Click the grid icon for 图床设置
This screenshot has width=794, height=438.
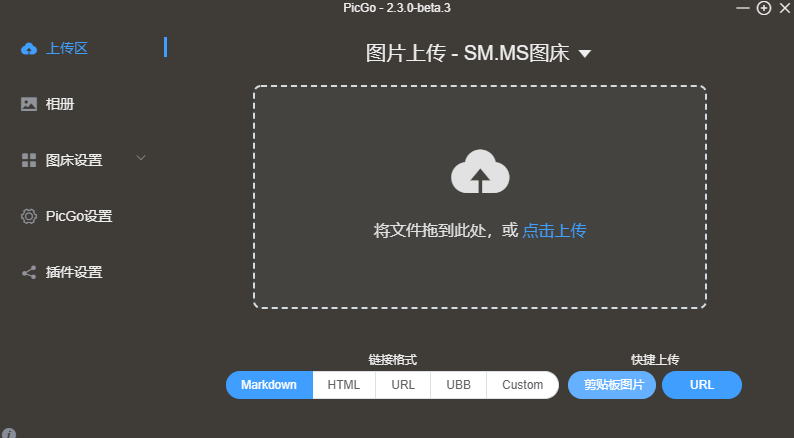[x=29, y=160]
